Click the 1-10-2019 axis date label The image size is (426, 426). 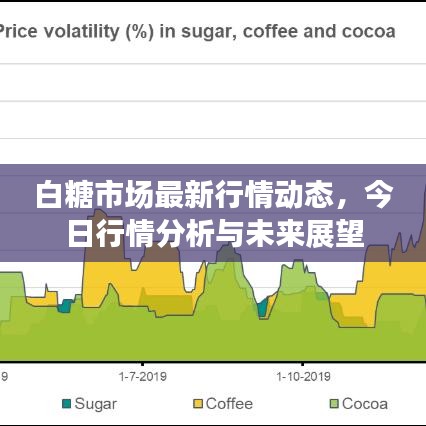pos(303,377)
